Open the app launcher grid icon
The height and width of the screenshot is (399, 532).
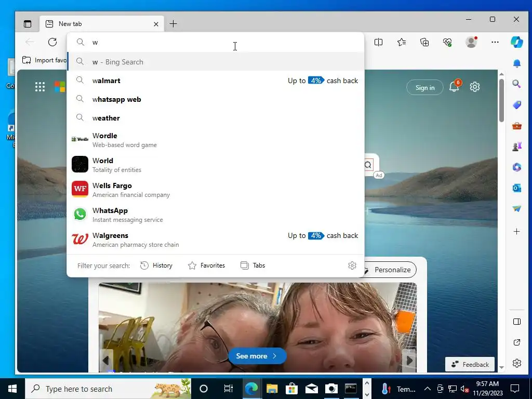(x=40, y=87)
